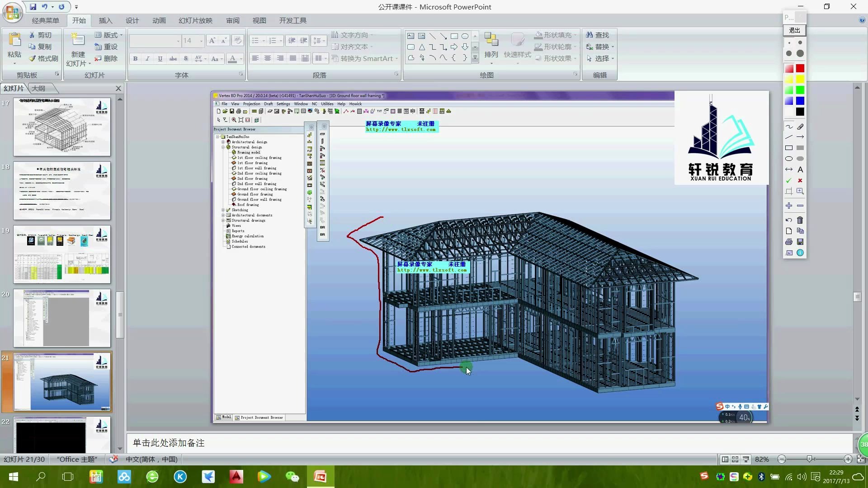Choose the text 'A' annotation tool
Image resolution: width=868 pixels, height=488 pixels.
click(x=800, y=169)
